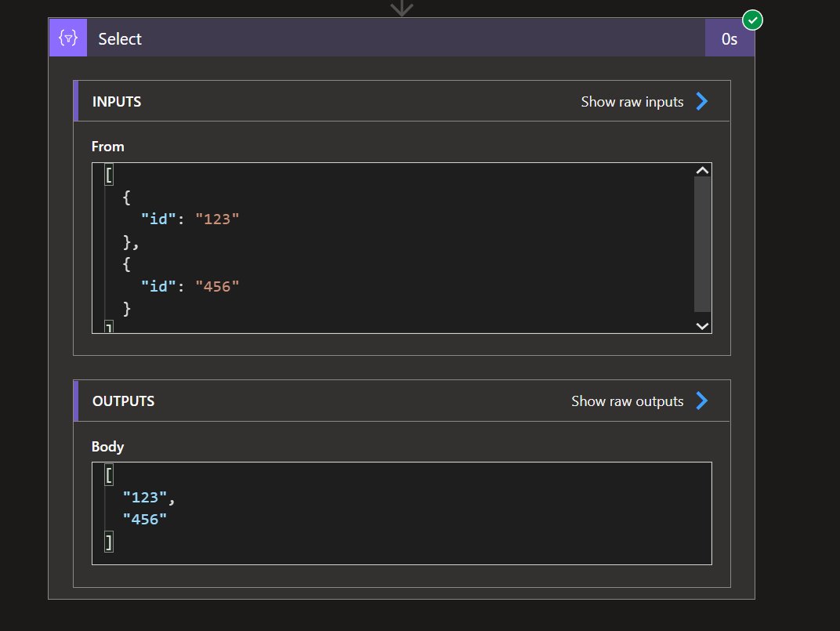This screenshot has height=631, width=840.
Task: Click the INPUTS section header
Action: (x=402, y=101)
